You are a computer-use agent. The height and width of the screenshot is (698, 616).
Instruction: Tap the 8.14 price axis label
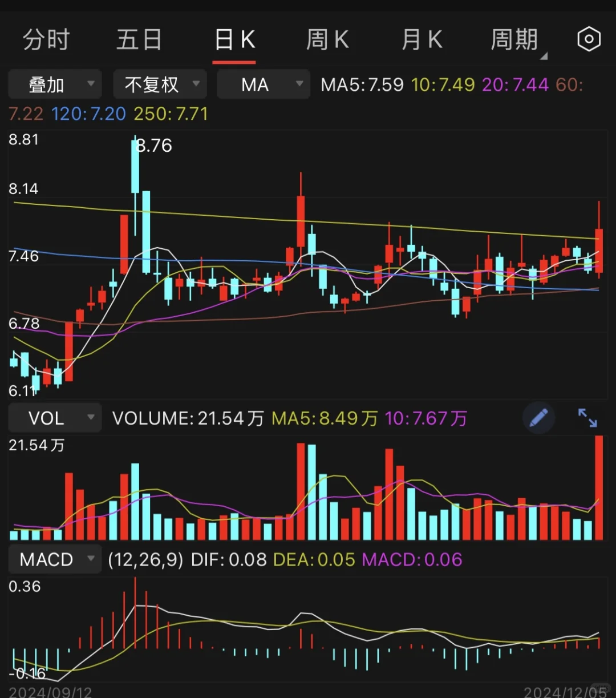(x=23, y=189)
